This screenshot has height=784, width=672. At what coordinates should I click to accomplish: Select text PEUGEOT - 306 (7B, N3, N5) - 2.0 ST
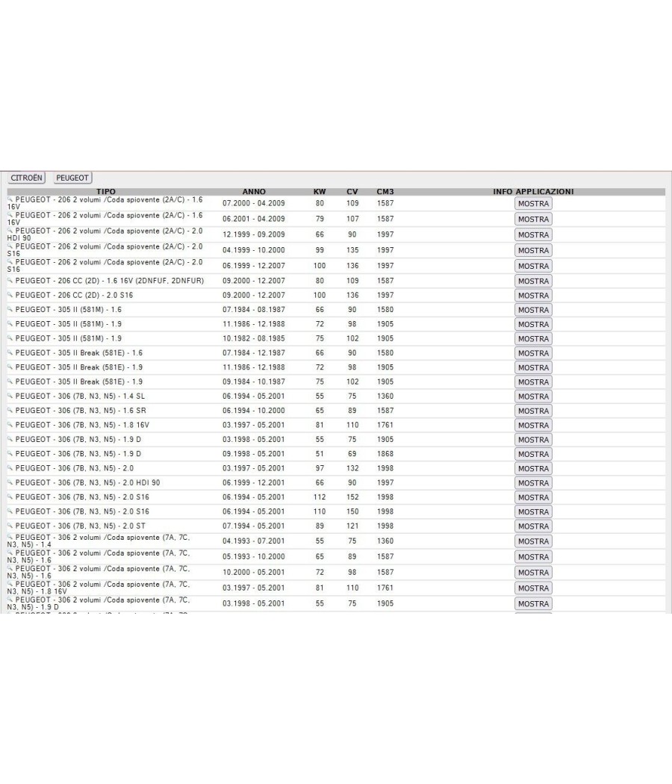point(80,526)
